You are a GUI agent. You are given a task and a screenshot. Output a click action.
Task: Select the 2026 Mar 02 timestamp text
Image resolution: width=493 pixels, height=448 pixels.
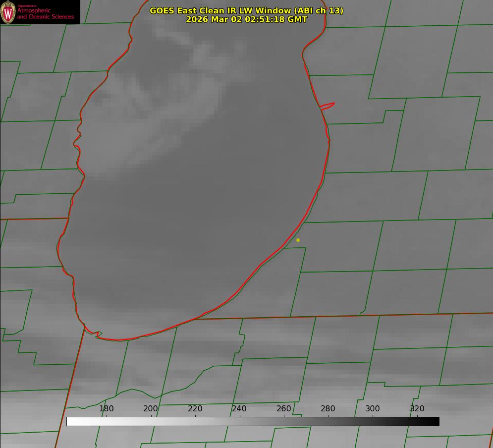(x=246, y=19)
